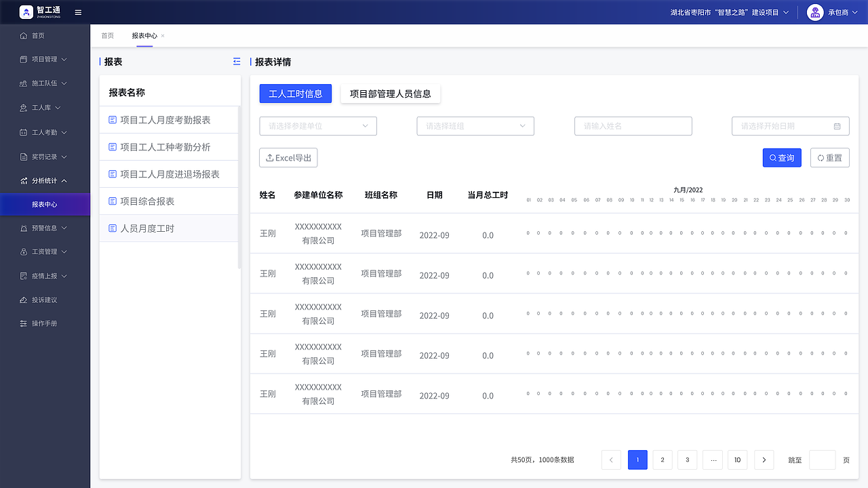Click the hamburger icon to collapse sidebar

click(x=77, y=12)
